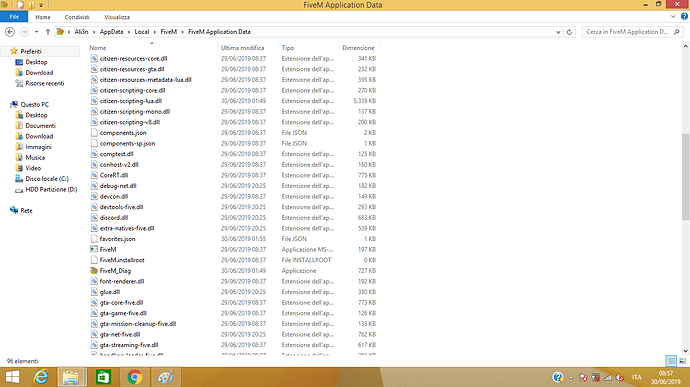Image resolution: width=690 pixels, height=387 pixels.
Task: Open Musica under Questo PC
Action: (x=35, y=157)
